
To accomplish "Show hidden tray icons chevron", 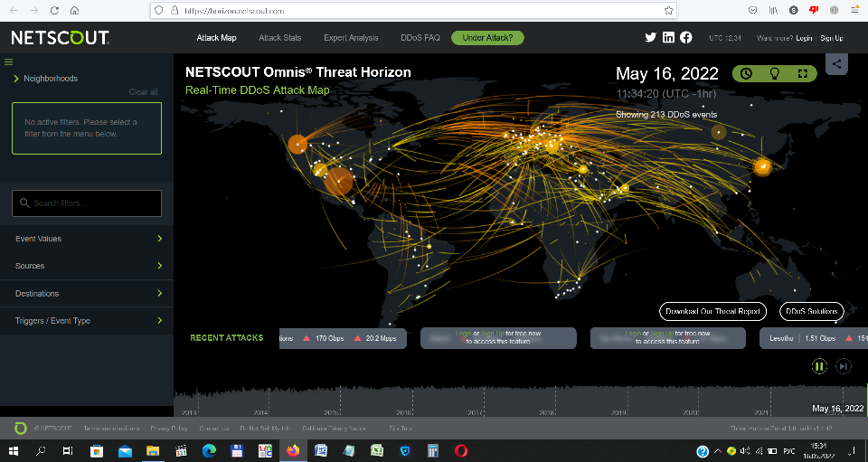I will coord(718,451).
